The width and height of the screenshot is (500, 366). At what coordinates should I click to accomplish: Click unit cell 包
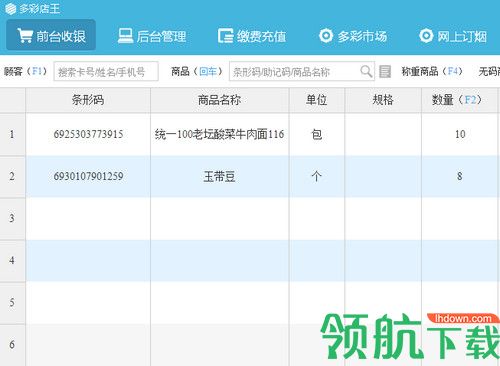[x=317, y=134]
